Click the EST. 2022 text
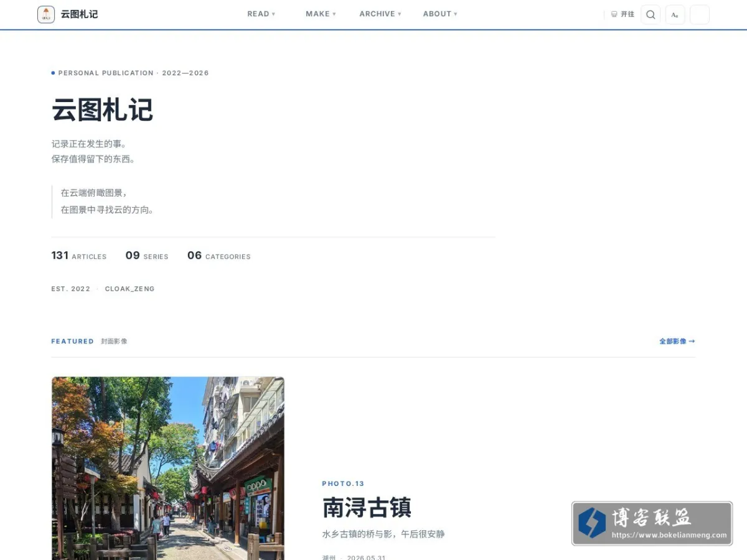747x560 pixels. click(x=70, y=289)
